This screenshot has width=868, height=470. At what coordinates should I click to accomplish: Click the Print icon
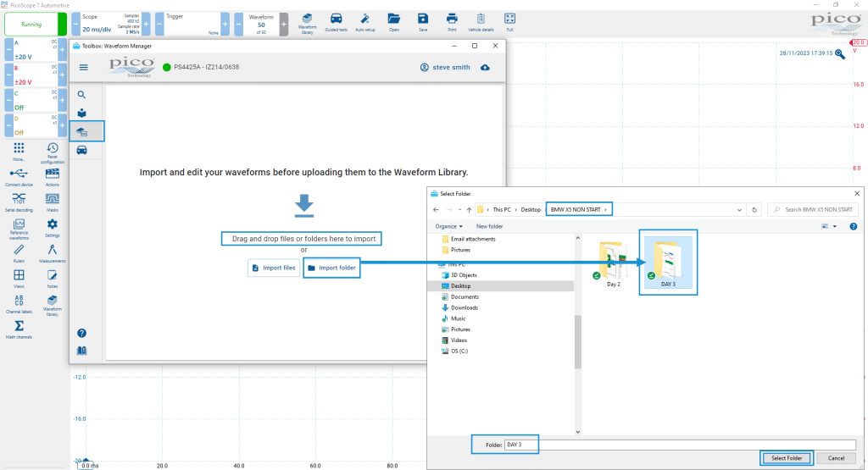tap(452, 23)
